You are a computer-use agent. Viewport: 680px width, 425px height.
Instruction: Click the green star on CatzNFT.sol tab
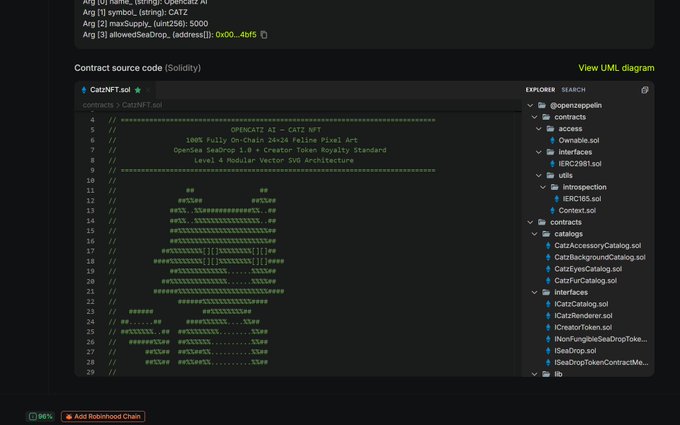[137, 90]
